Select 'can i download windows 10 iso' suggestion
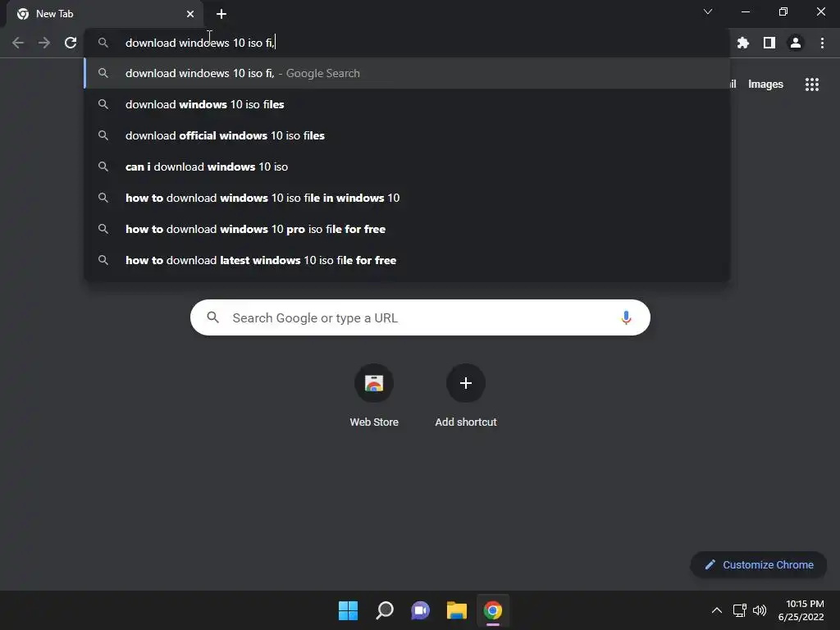This screenshot has height=630, width=840. (407, 167)
